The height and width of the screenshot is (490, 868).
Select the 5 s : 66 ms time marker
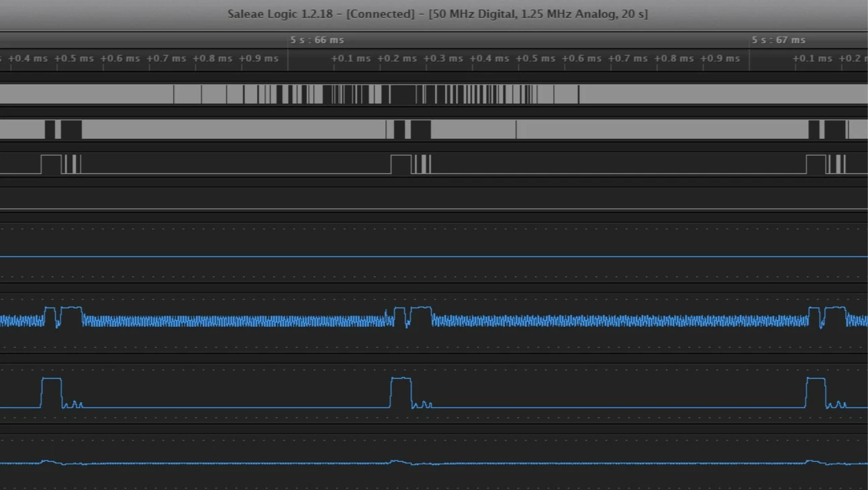pyautogui.click(x=317, y=40)
